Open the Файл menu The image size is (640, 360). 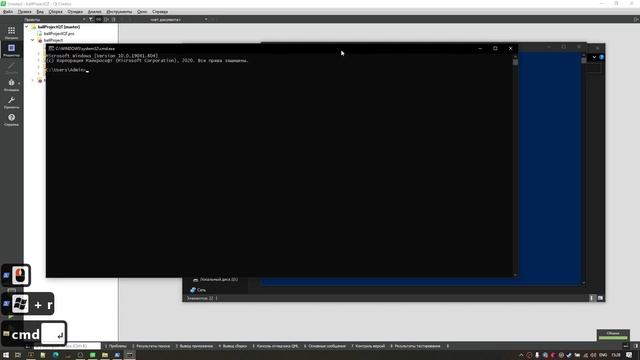pyautogui.click(x=8, y=12)
